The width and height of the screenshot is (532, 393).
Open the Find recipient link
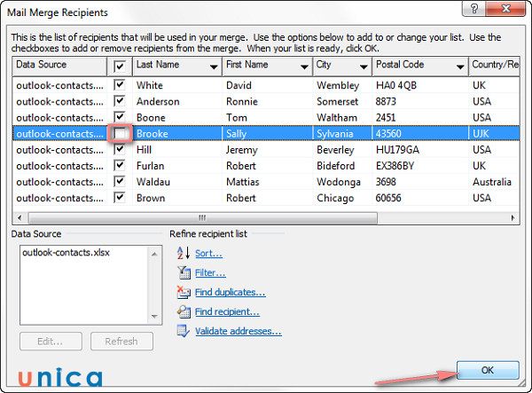[x=227, y=311]
